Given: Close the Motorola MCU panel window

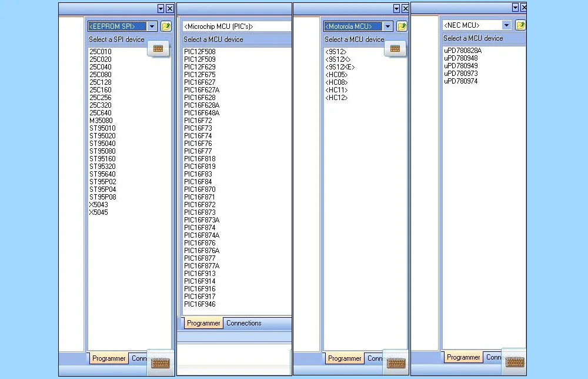Looking at the screenshot, I should click(405, 8).
